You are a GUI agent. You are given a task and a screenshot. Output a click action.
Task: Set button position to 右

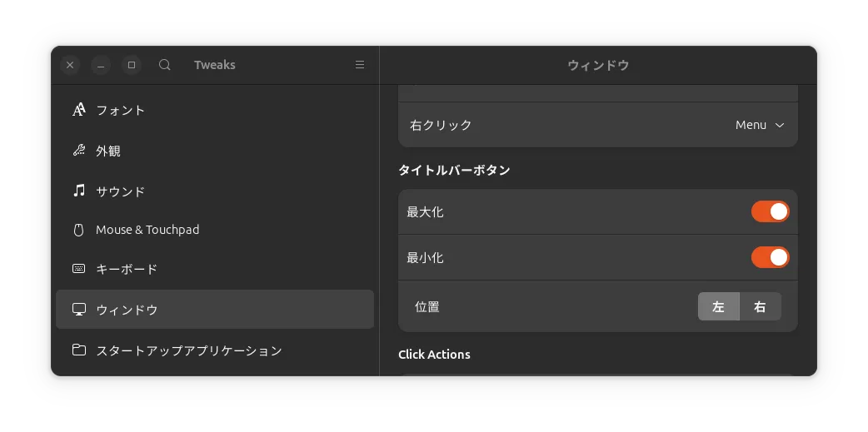coord(761,306)
